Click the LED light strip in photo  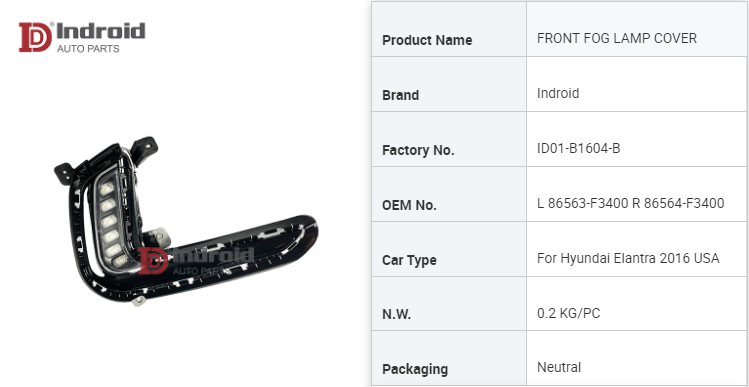[111, 222]
